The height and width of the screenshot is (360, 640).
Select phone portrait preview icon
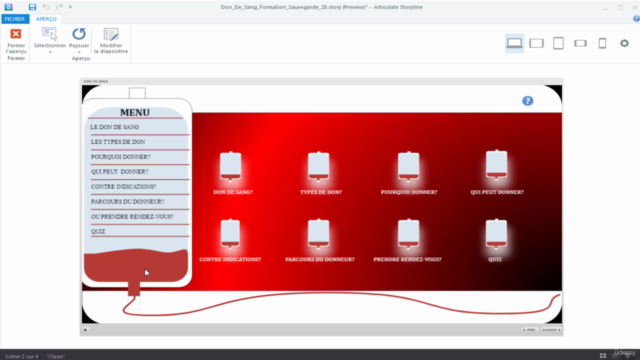coord(602,43)
